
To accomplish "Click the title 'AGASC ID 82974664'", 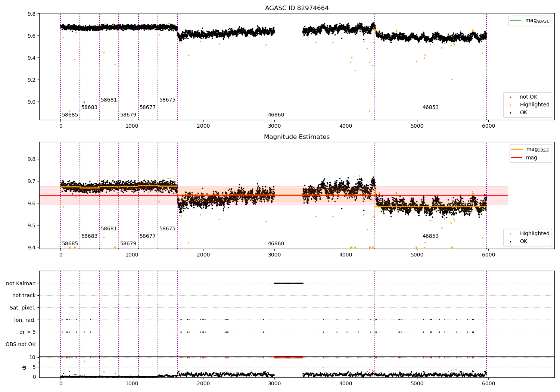I will pyautogui.click(x=297, y=8).
